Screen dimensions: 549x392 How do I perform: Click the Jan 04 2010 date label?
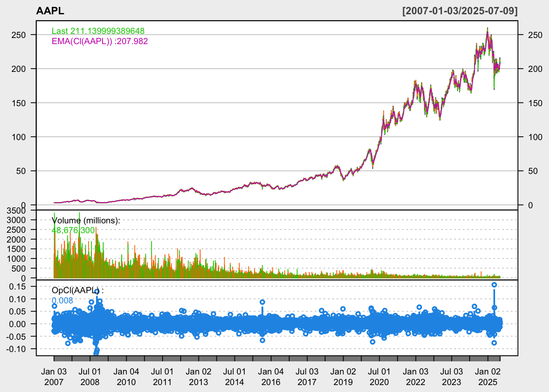(x=126, y=377)
